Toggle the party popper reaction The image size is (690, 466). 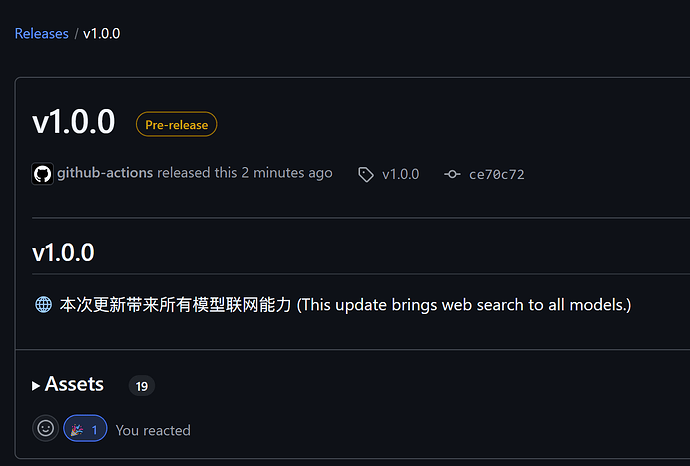(85, 428)
